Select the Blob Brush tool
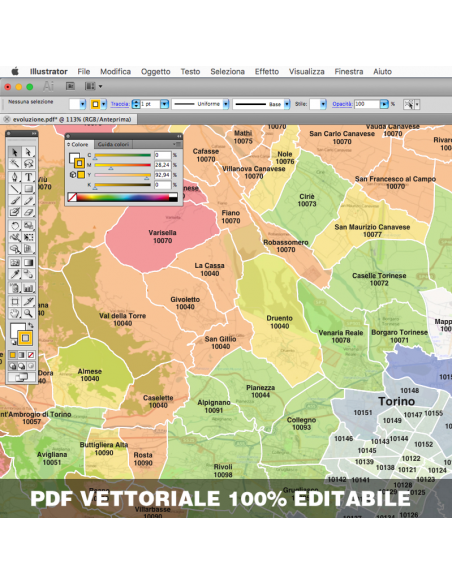Image resolution: width=452 pixels, height=584 pixels. [15, 212]
